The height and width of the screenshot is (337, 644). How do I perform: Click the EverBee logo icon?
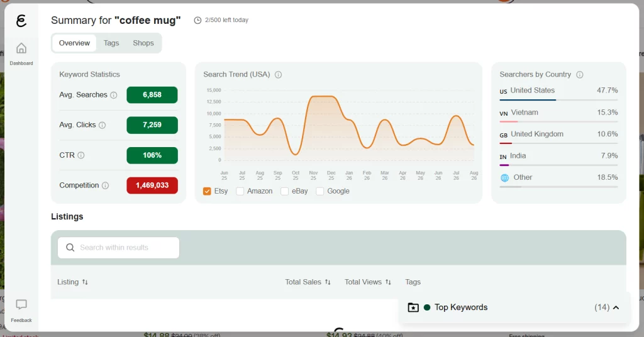pyautogui.click(x=21, y=21)
